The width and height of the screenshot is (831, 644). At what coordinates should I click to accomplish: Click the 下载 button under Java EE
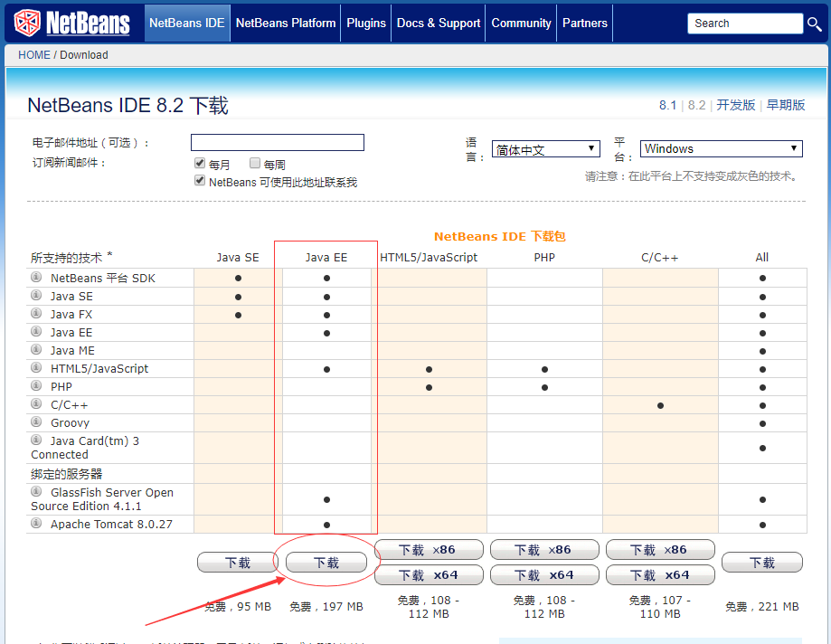tap(326, 563)
